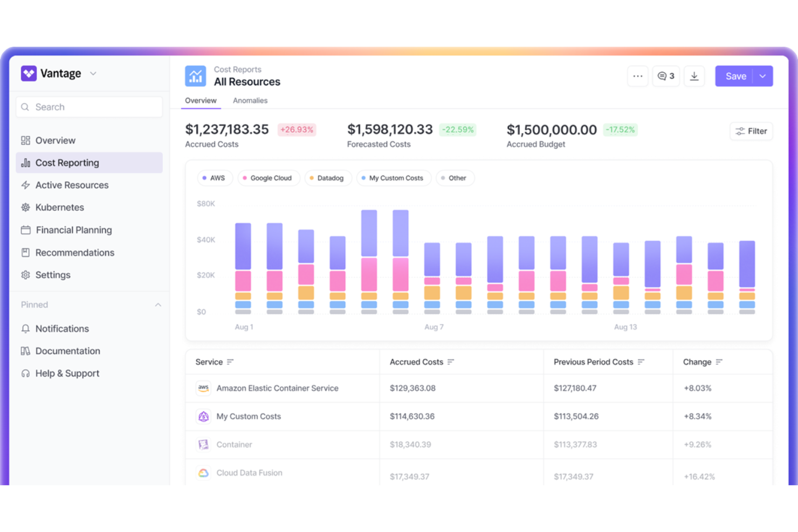The image size is (798, 532).
Task: Click the Recommendations icon in sidebar
Action: (25, 252)
